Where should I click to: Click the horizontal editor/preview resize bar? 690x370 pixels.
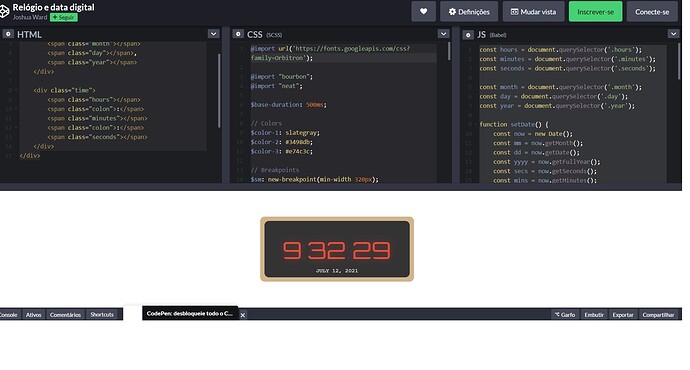point(341,187)
